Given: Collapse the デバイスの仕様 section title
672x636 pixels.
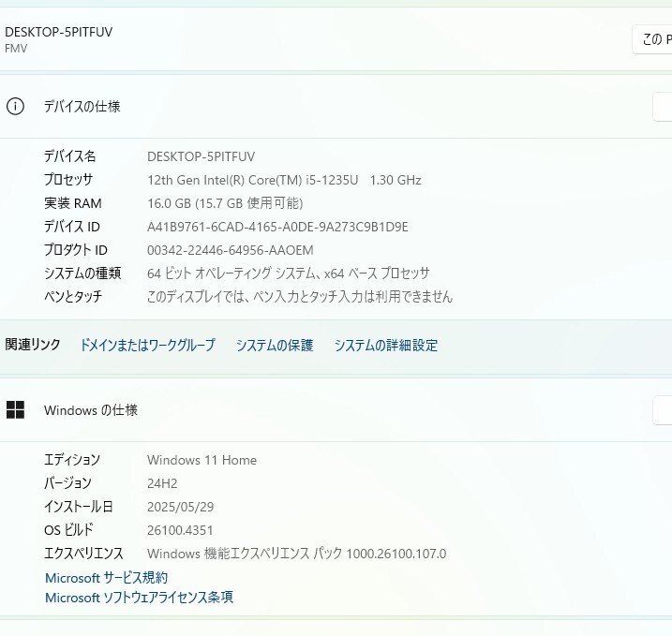Looking at the screenshot, I should [x=82, y=107].
